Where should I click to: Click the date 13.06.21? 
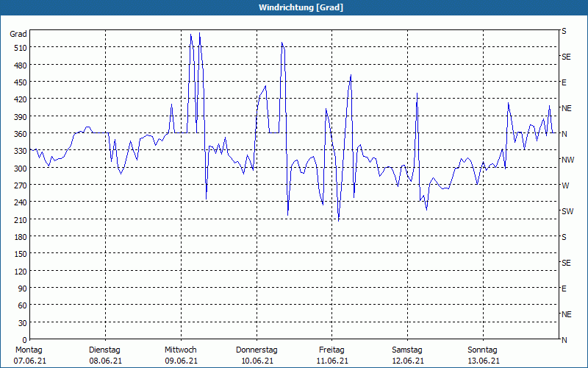[484, 361]
